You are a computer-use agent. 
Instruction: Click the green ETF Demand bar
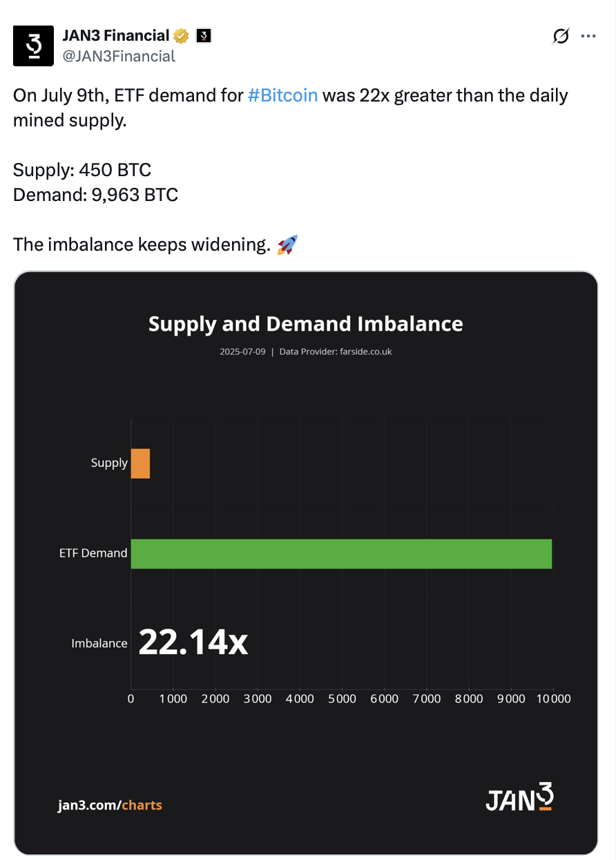point(341,553)
